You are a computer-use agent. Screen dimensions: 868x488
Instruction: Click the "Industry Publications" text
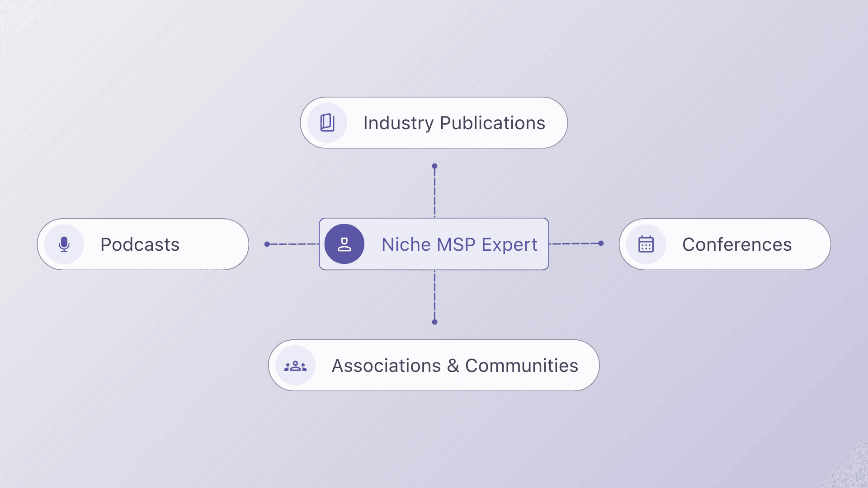click(454, 123)
